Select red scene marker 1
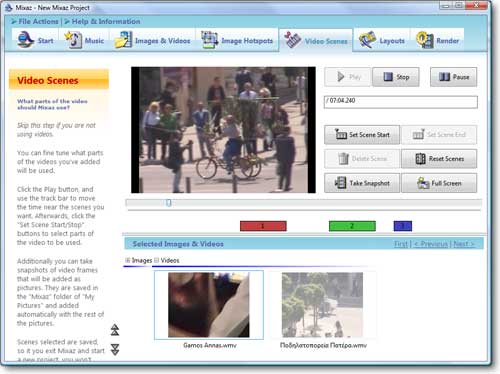This screenshot has width=500, height=374. point(263,226)
